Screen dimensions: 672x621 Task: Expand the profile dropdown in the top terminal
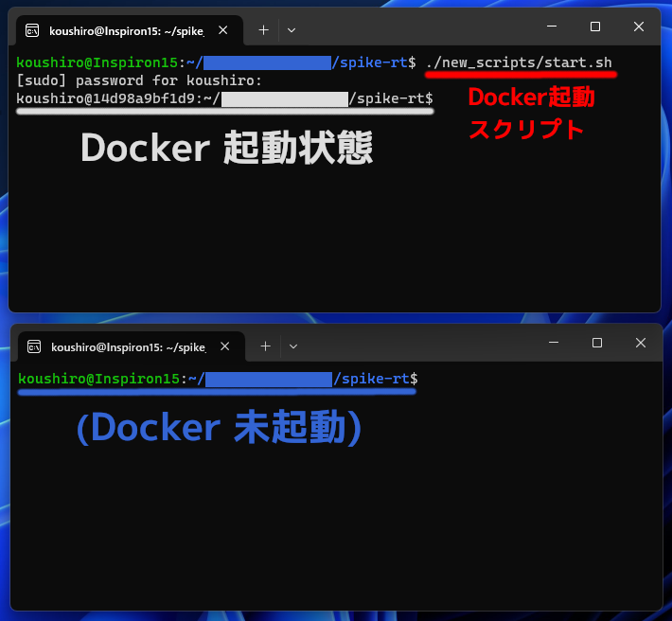pos(292,30)
